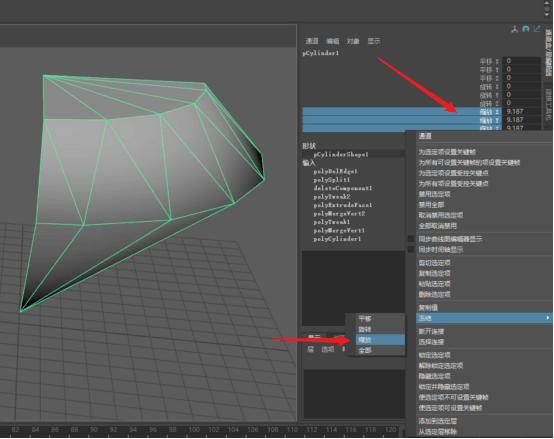Image resolution: width=554 pixels, height=439 pixels.
Task: Select the polyDelEdge1 input node
Action: point(335,171)
